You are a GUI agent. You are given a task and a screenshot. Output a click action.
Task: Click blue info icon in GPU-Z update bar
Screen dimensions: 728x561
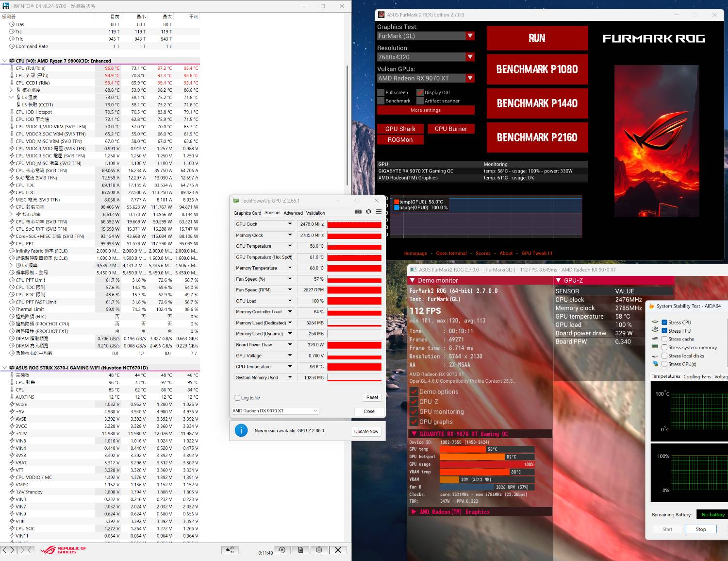pos(241,430)
